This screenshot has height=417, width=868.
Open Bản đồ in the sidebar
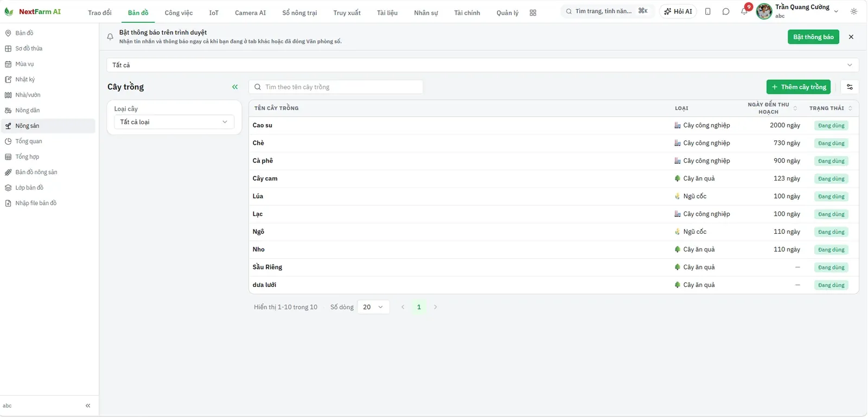[x=48, y=33]
